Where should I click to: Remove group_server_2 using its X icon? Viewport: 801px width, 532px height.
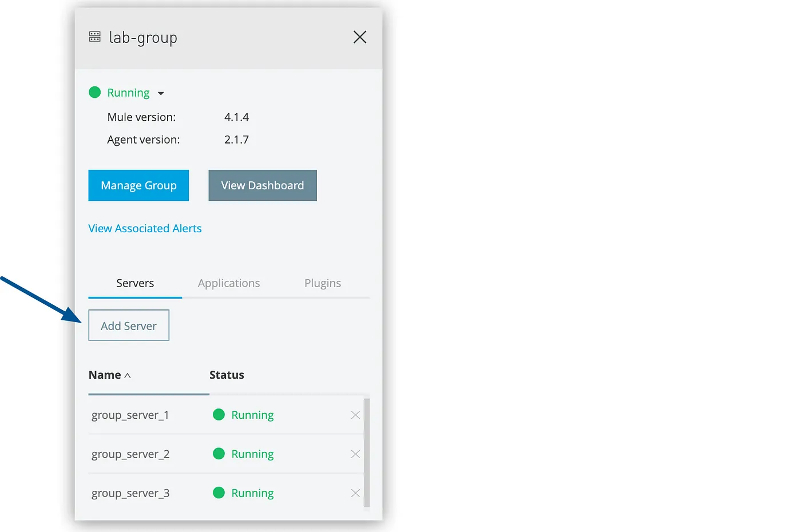355,454
